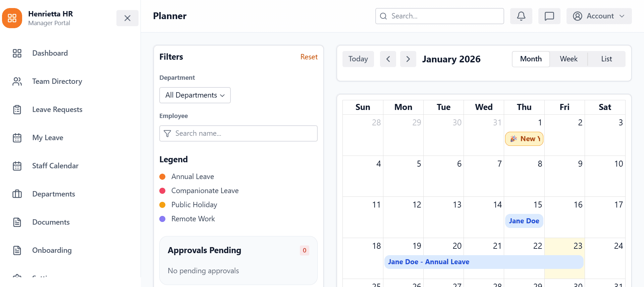
Task: Select Onboarding in the sidebar
Action: [x=52, y=250]
